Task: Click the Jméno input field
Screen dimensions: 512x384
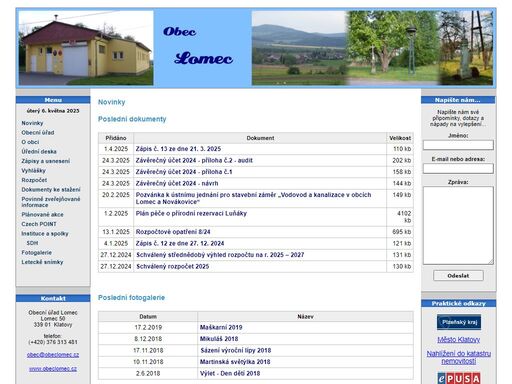Action: (458, 145)
